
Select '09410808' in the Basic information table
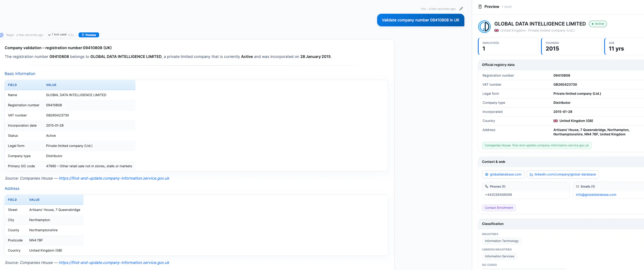point(54,105)
